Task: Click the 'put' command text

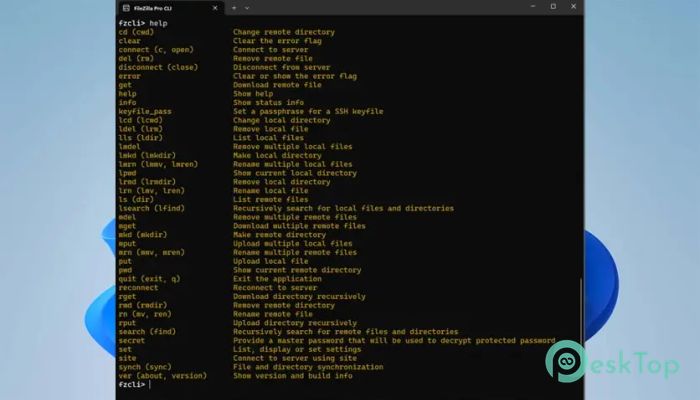Action: tap(125, 261)
